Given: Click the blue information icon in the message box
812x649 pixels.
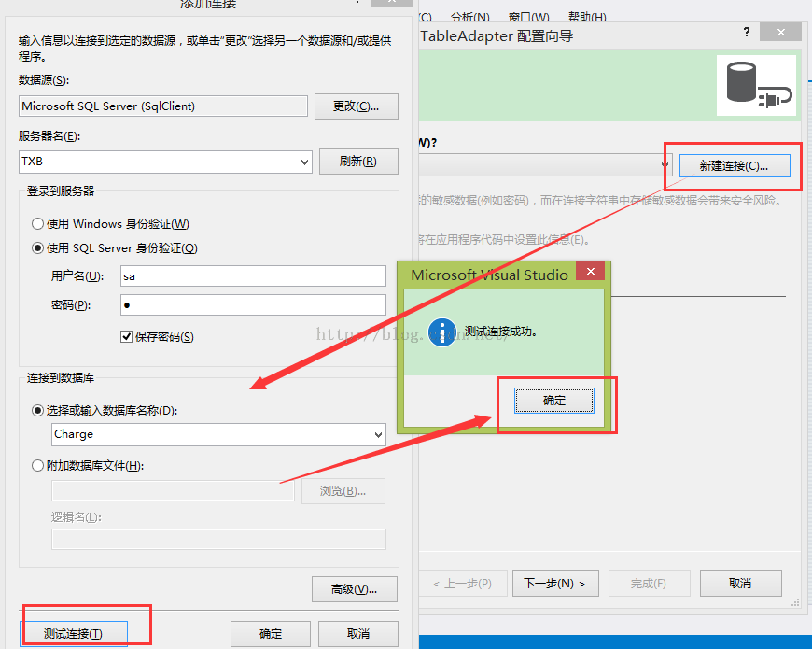Looking at the screenshot, I should pos(441,332).
